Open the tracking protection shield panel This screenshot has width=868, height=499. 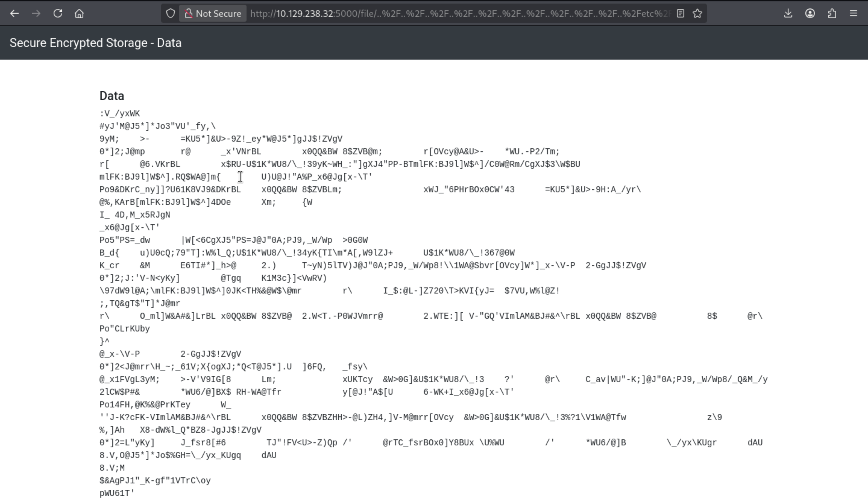[x=170, y=13]
